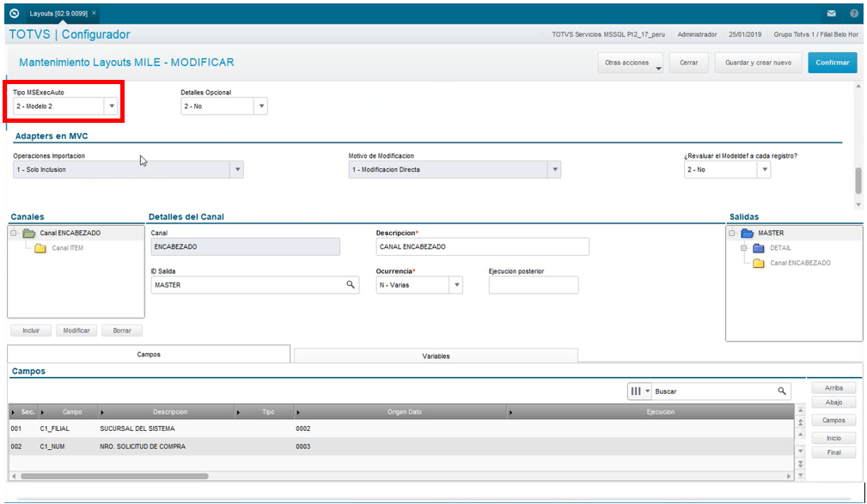Image resolution: width=867 pixels, height=504 pixels.
Task: Click the Abajo button
Action: 833,403
